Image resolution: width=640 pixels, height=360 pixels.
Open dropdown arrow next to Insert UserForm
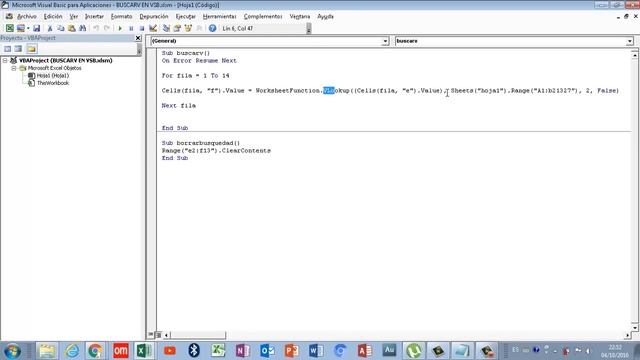point(28,28)
